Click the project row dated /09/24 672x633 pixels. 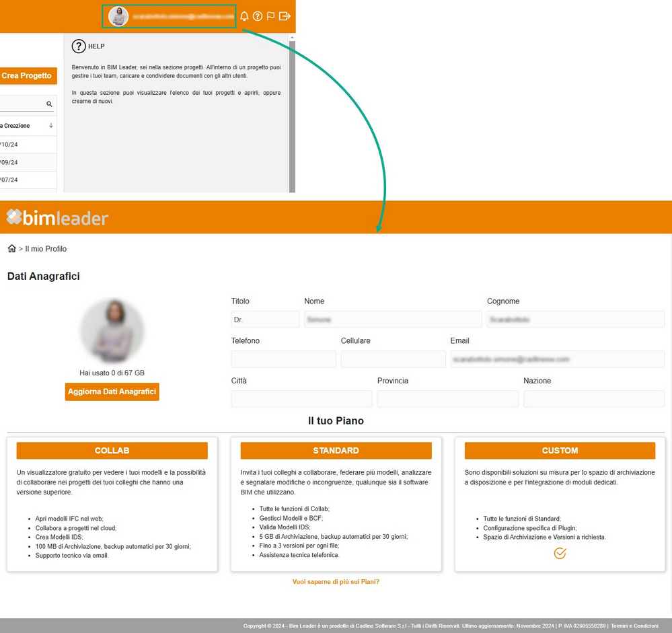pos(28,162)
